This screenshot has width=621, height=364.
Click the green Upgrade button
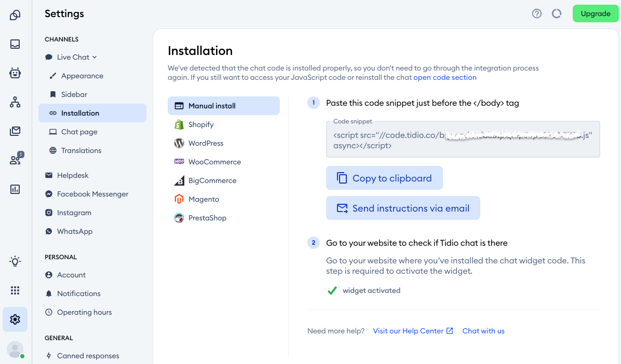[x=595, y=13]
